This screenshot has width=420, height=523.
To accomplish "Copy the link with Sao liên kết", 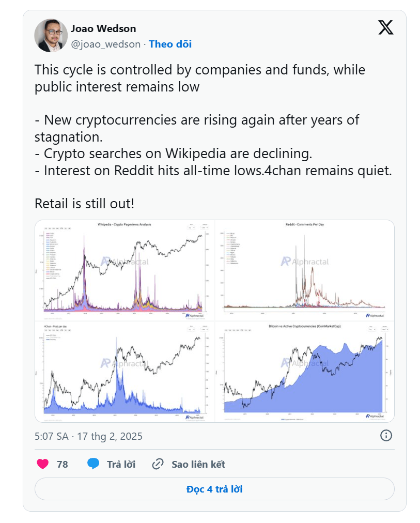I will 198,464.
